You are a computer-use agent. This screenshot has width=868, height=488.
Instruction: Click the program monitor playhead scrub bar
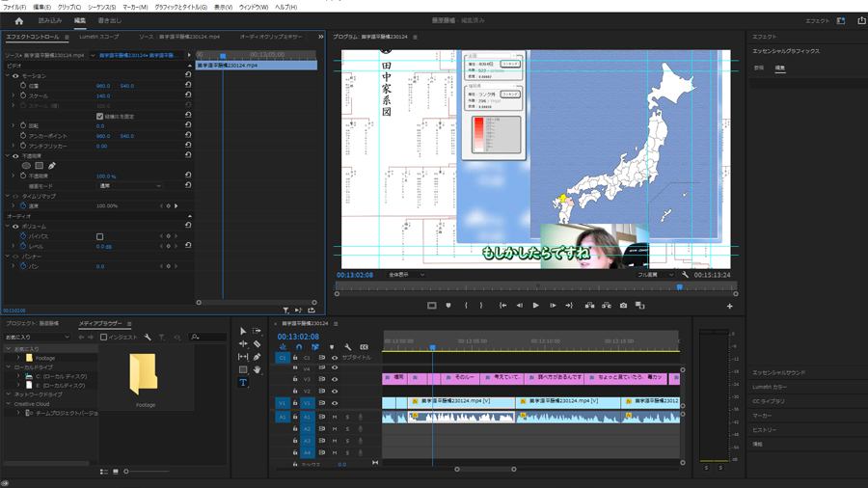[x=538, y=286]
